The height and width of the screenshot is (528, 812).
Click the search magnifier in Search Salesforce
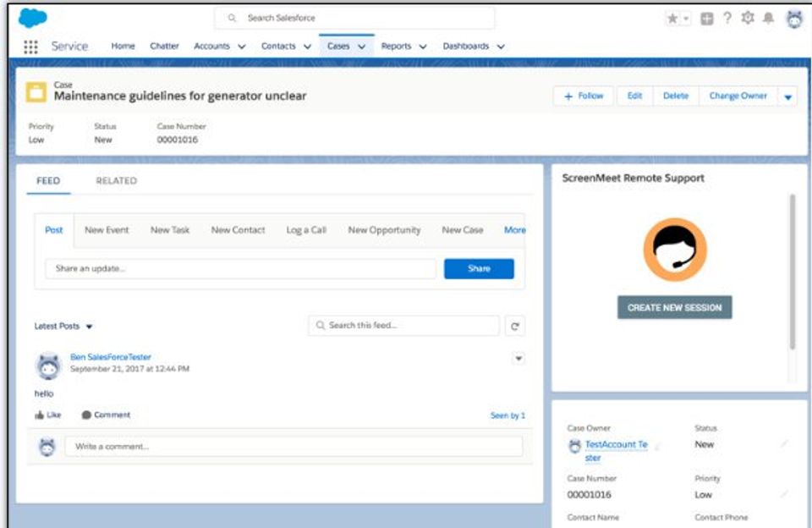pos(232,18)
